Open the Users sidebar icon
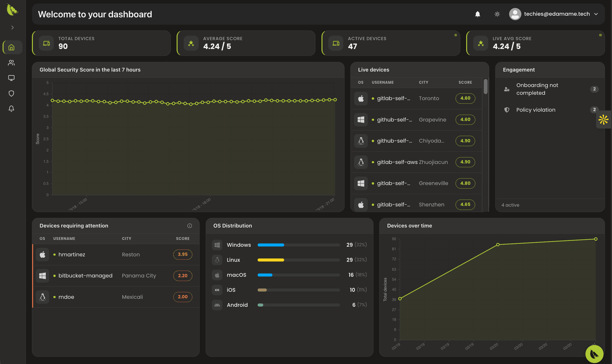612x364 pixels. pyautogui.click(x=11, y=63)
